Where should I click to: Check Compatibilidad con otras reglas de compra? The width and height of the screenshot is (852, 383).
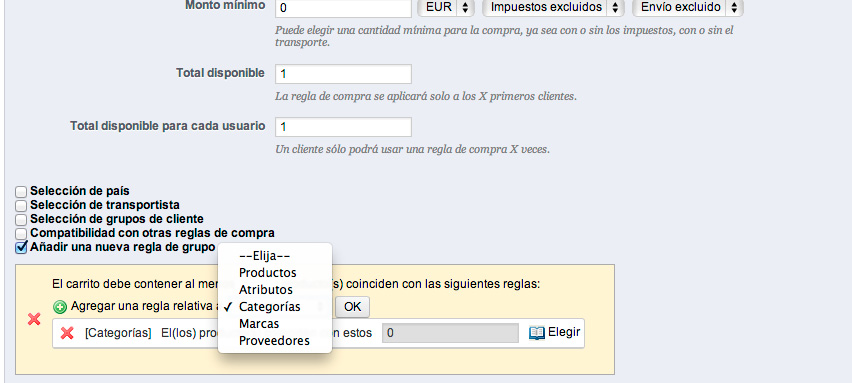[x=21, y=234]
